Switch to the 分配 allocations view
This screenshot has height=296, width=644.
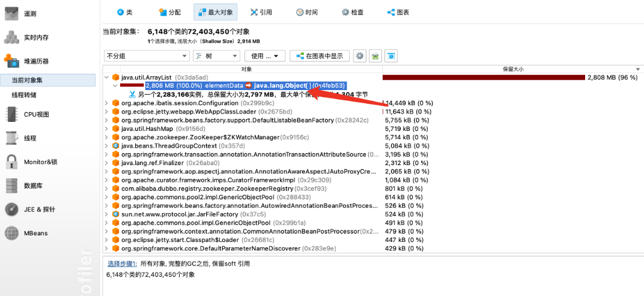[x=169, y=13]
